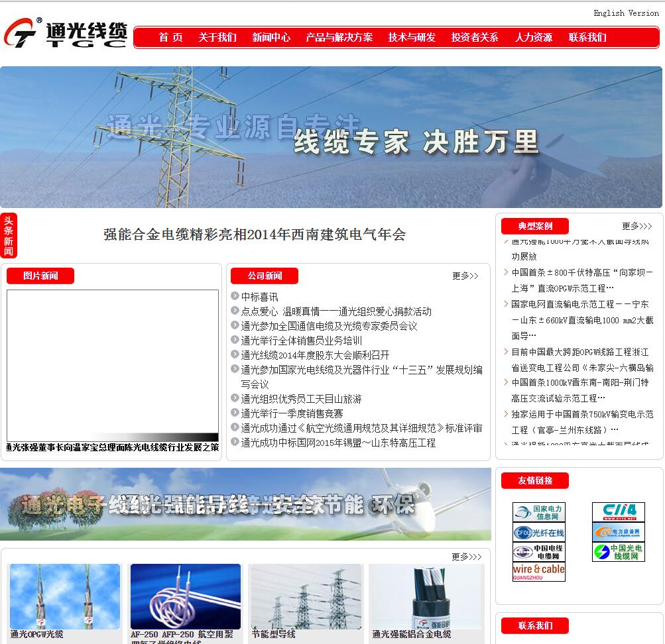
Task: Open news 通光举行一季度销售竞赛
Action: coord(292,413)
